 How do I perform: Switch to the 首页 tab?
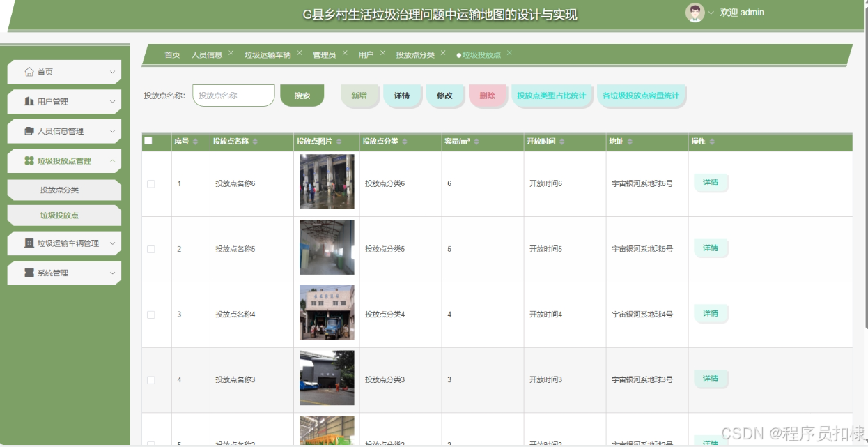click(172, 55)
